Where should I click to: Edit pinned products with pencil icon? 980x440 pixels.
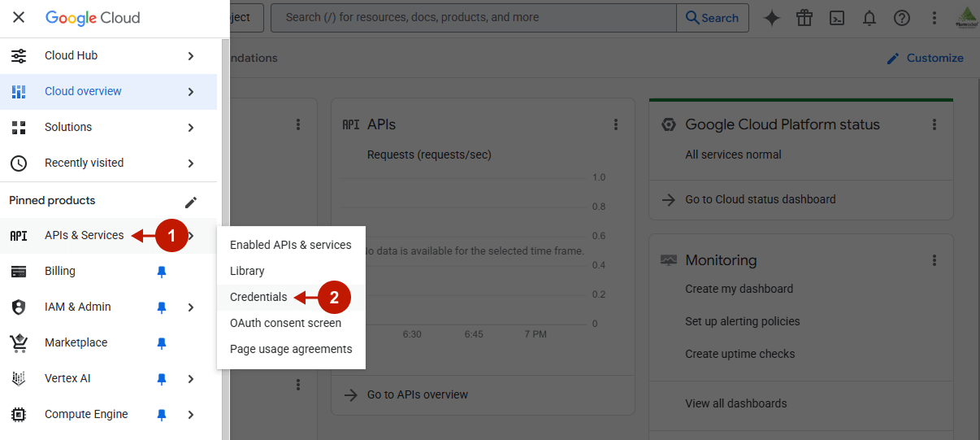click(x=191, y=202)
